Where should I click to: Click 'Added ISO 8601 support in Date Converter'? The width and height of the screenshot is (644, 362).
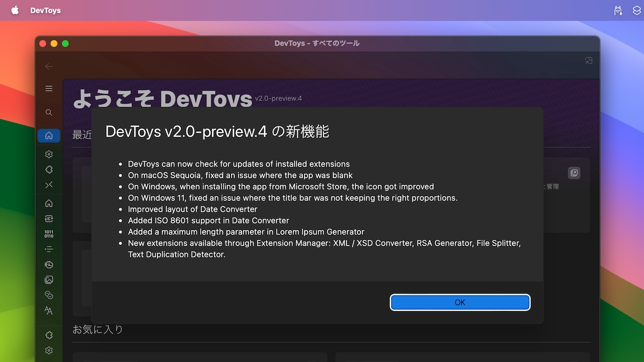click(x=209, y=221)
